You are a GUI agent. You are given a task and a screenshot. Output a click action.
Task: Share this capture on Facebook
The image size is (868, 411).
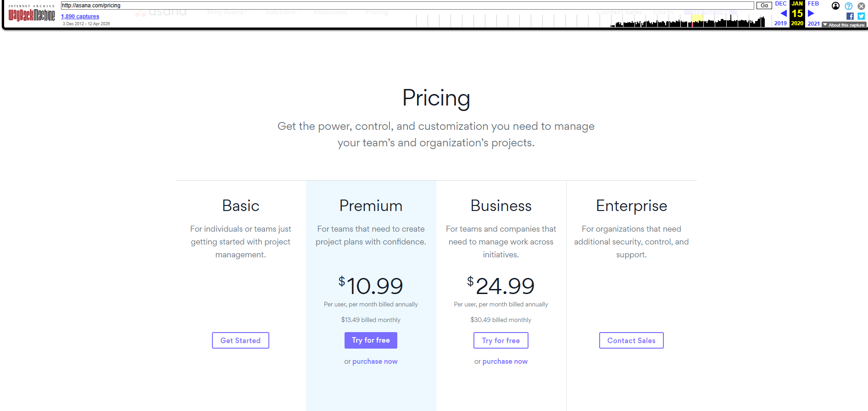pyautogui.click(x=850, y=16)
